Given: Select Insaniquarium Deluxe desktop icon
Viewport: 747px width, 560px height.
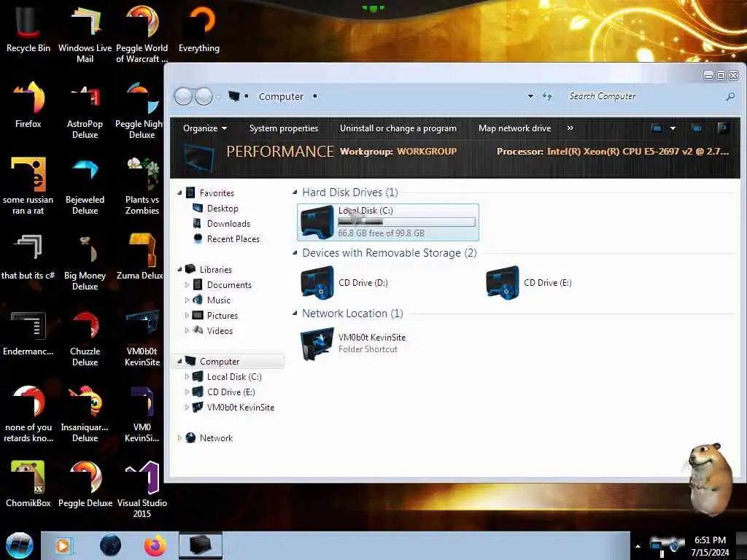Looking at the screenshot, I should pyautogui.click(x=85, y=414).
